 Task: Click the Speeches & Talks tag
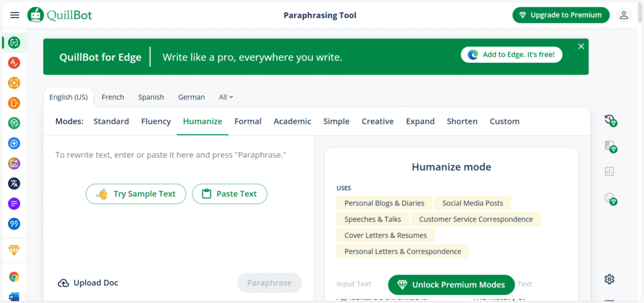click(373, 219)
